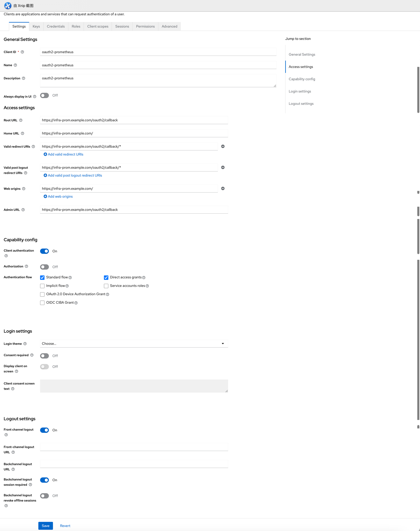The image size is (420, 531).
Task: Open the Login theme dropdown
Action: point(134,343)
